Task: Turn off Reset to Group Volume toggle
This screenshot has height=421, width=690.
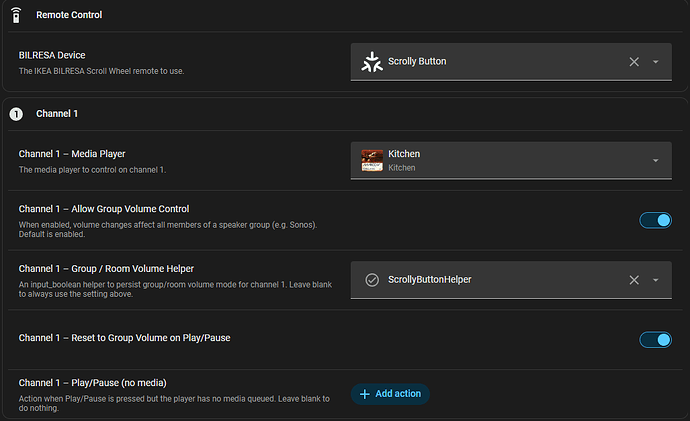Action: click(655, 340)
